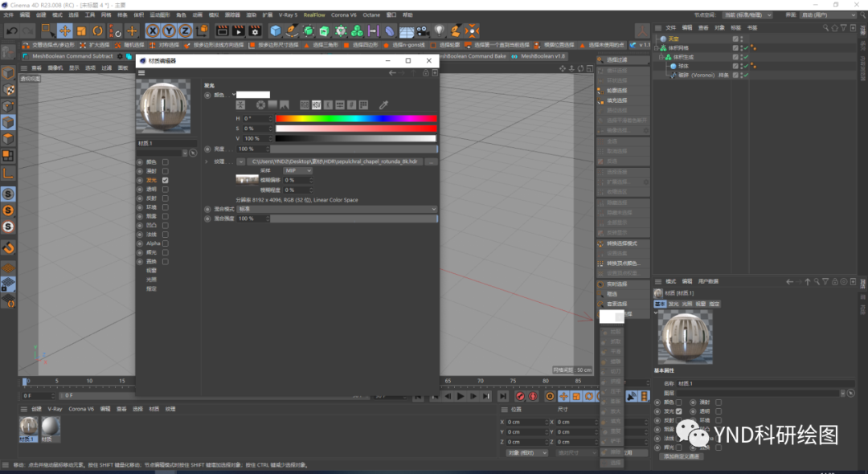This screenshot has width=868, height=474.
Task: Open RealFlow menu
Action: point(314,15)
